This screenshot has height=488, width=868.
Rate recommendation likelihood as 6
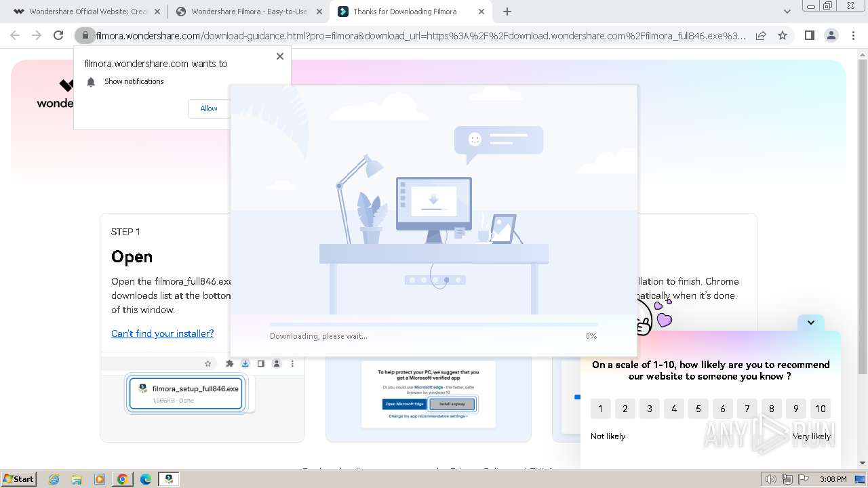point(722,409)
